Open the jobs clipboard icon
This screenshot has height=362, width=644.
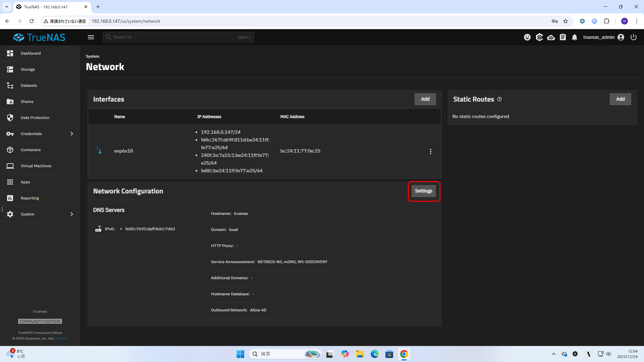point(563,37)
